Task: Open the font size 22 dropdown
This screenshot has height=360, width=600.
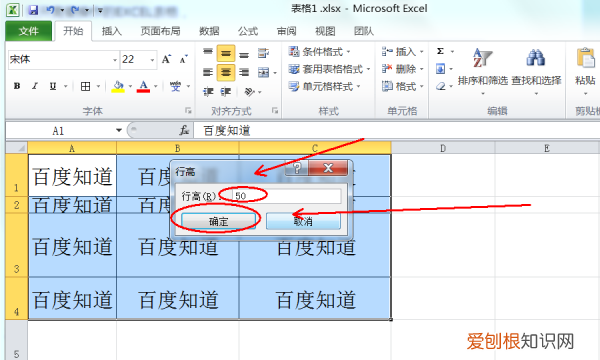Action: [x=152, y=60]
